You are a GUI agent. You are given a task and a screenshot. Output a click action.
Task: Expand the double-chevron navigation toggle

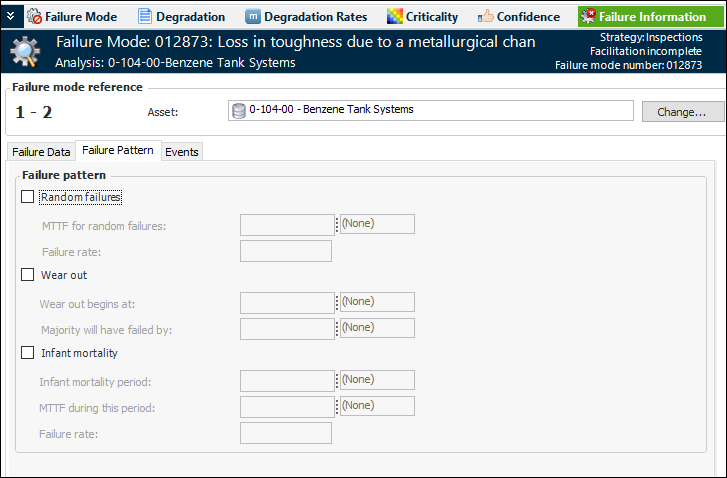tap(11, 16)
